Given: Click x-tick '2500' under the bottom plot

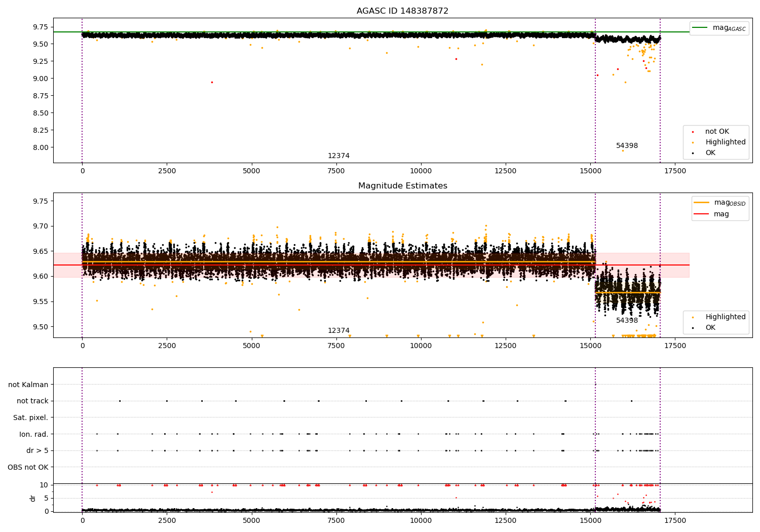Looking at the screenshot, I should pos(167,521).
